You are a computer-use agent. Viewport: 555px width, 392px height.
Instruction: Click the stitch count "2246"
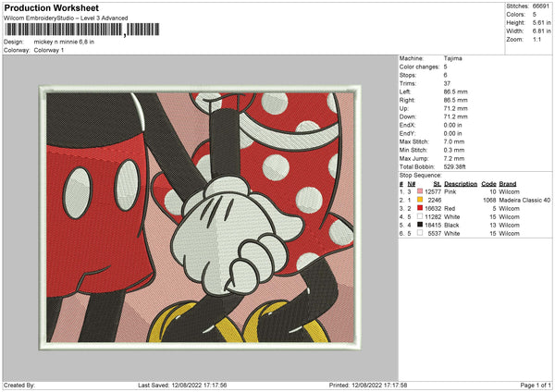point(435,201)
